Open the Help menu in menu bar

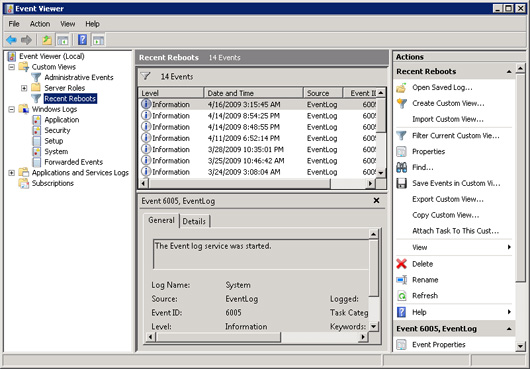coord(92,24)
